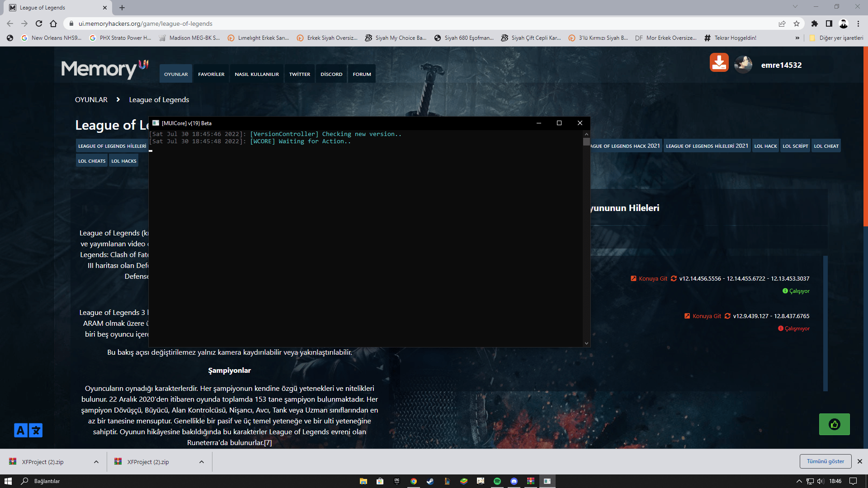Image resolution: width=868 pixels, height=488 pixels.
Task: Open the Chrome three-dot menu
Action: click(x=858, y=23)
